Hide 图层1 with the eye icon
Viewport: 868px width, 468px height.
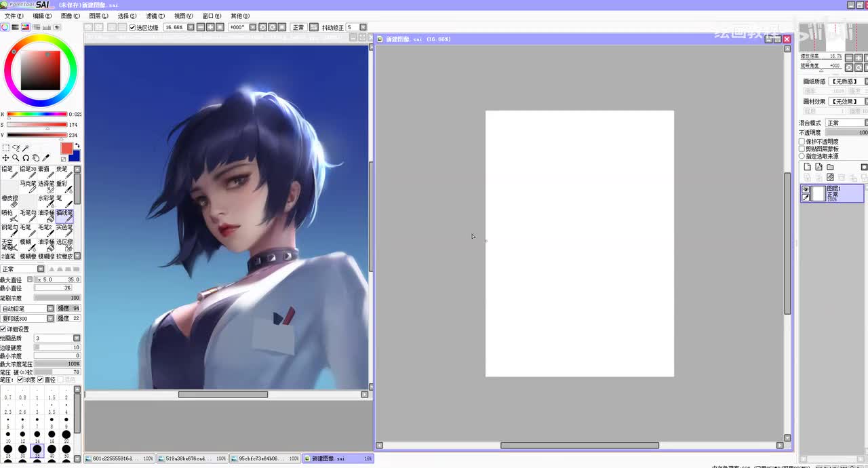tap(805, 189)
